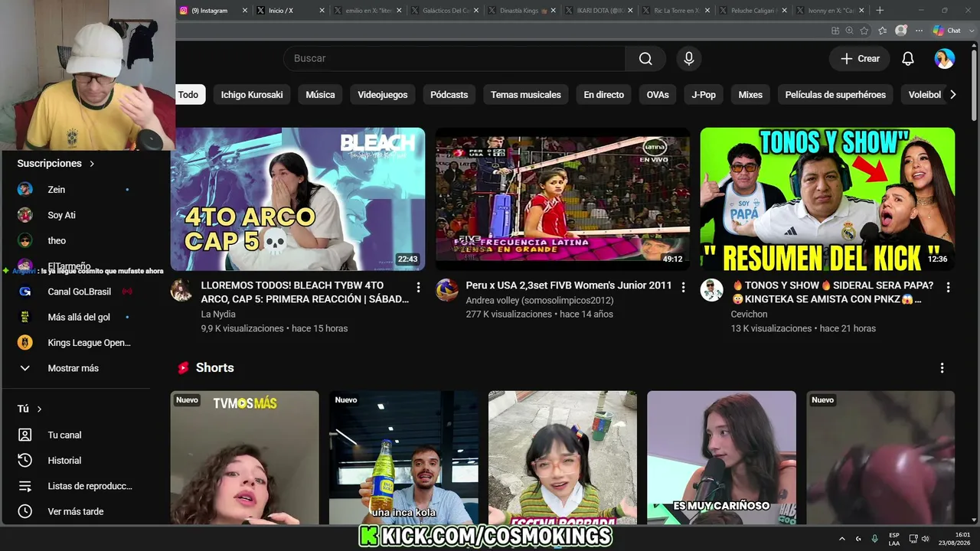Expand the Tú section chevron
980x551 pixels.
(x=39, y=409)
